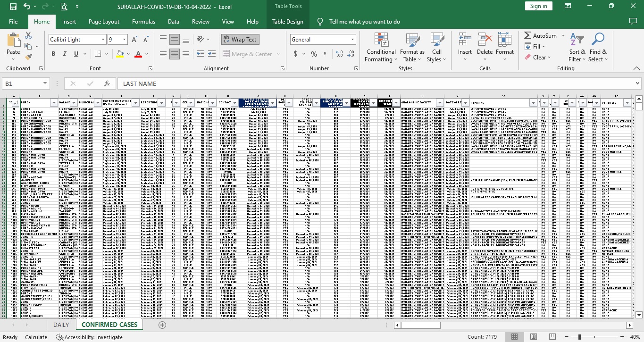The height and width of the screenshot is (342, 644).
Task: Click the Insert Function fx button
Action: point(107,83)
